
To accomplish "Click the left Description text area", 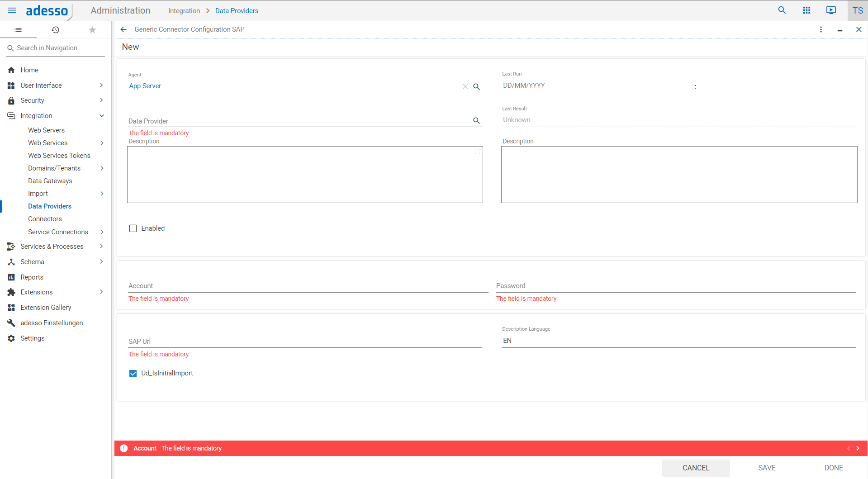I will (305, 175).
